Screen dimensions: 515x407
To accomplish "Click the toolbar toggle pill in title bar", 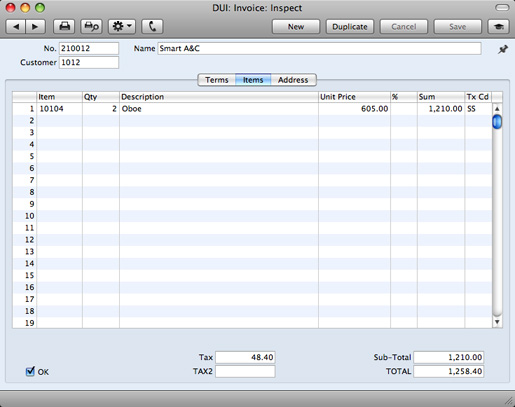I will tap(502, 7).
